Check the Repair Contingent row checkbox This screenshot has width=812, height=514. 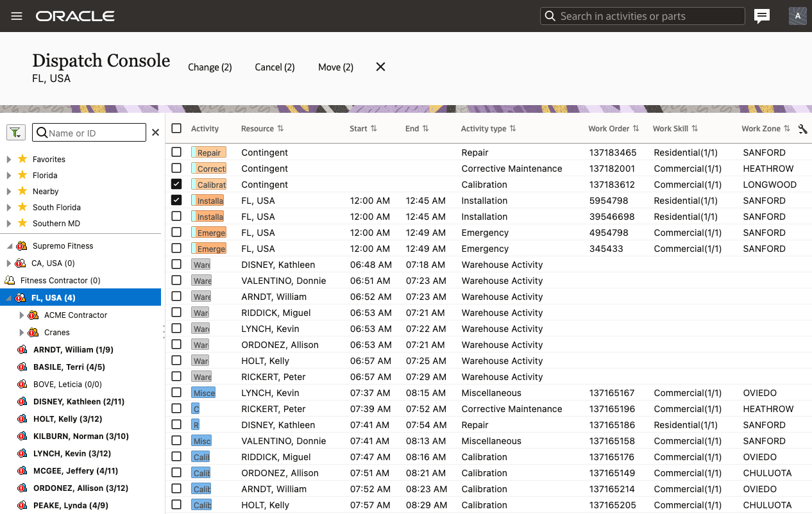coord(176,152)
